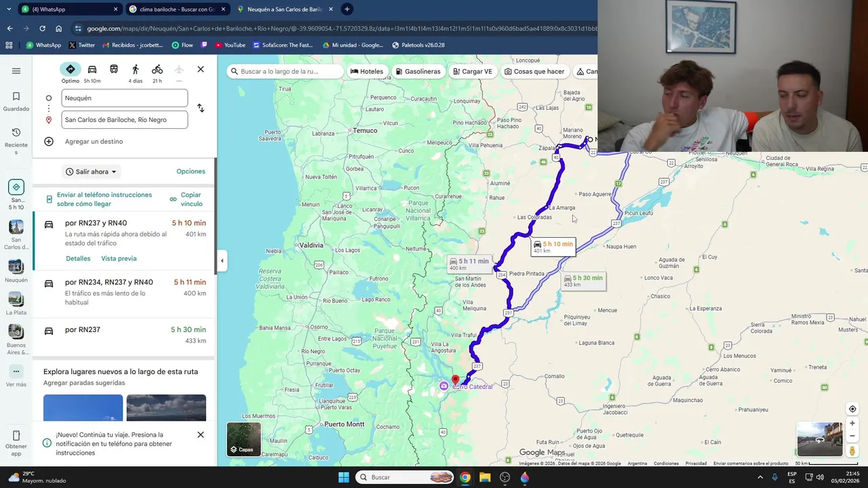Copy the route link
The image size is (868, 488).
tap(186, 199)
